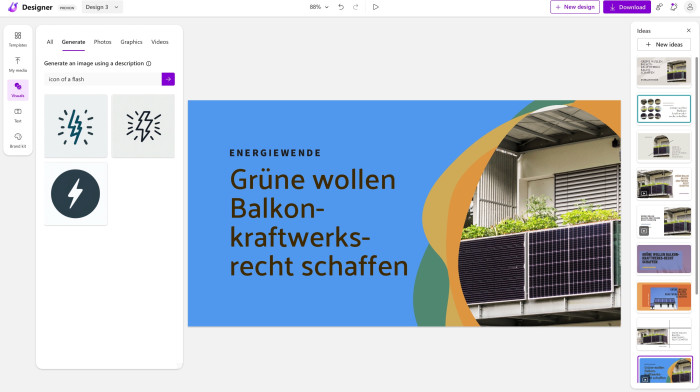Switch to the Videos tab
The height and width of the screenshot is (392, 700).
point(160,42)
